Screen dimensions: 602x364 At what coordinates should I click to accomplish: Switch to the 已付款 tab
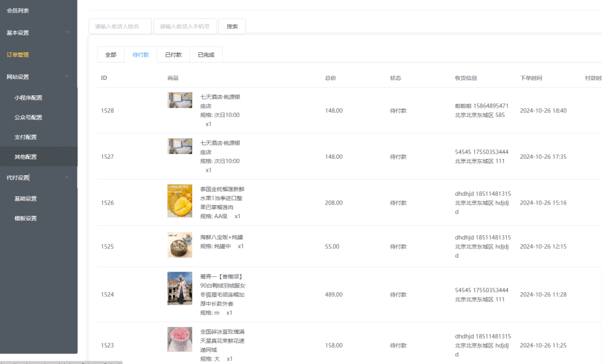(x=173, y=55)
